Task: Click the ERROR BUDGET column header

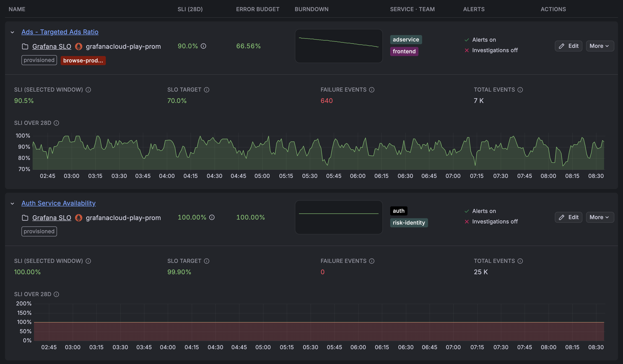Action: point(258,9)
